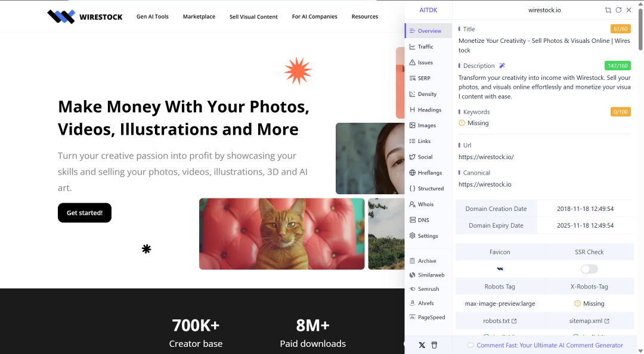This screenshot has width=644, height=354.
Task: Click the Canonical value https://wirestock.io
Action: pyautogui.click(x=485, y=184)
